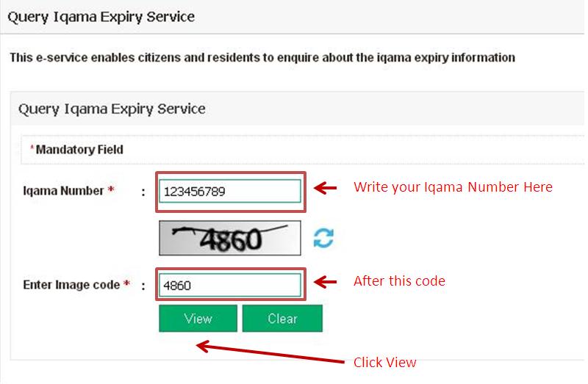Screen dimensions: 588x384
Task: Refresh the captcha image code
Action: (323, 239)
